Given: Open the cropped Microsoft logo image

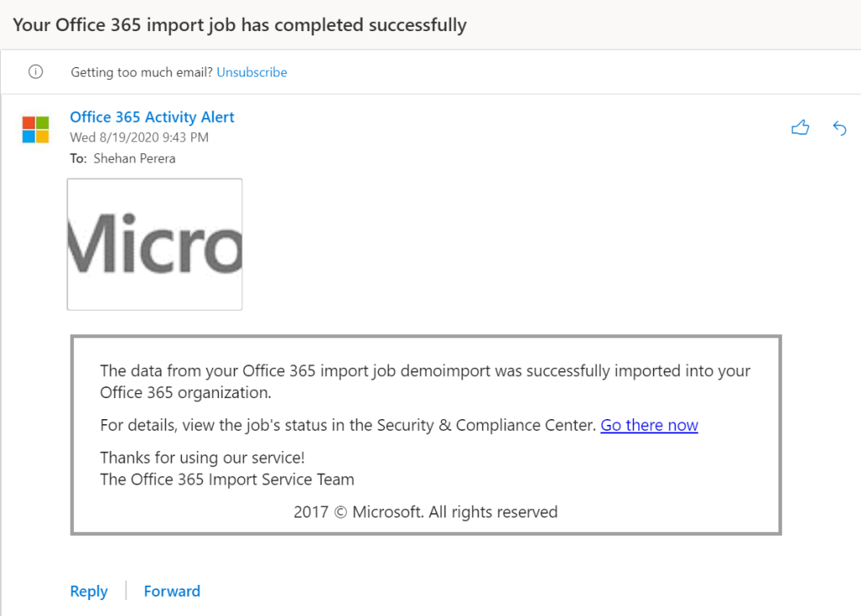Looking at the screenshot, I should click(155, 244).
